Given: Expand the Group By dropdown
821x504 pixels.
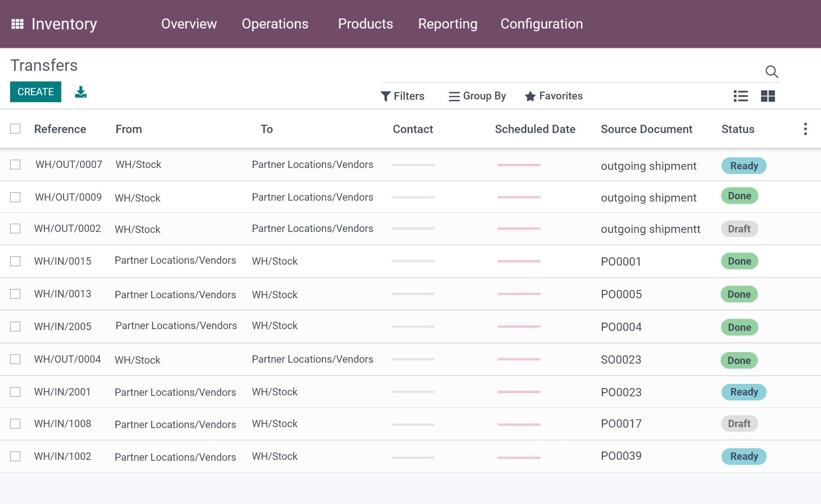Looking at the screenshot, I should pos(477,96).
